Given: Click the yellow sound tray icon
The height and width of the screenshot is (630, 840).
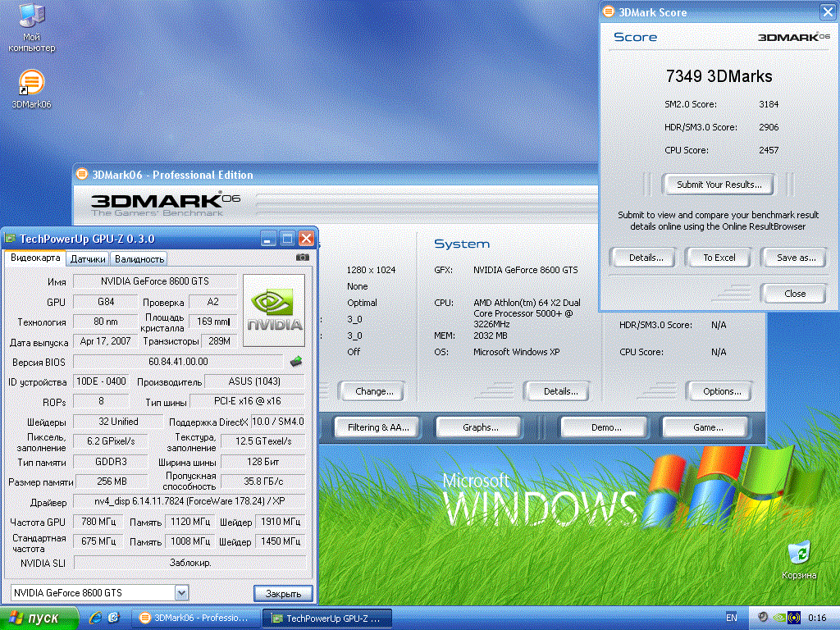Looking at the screenshot, I should point(794,618).
